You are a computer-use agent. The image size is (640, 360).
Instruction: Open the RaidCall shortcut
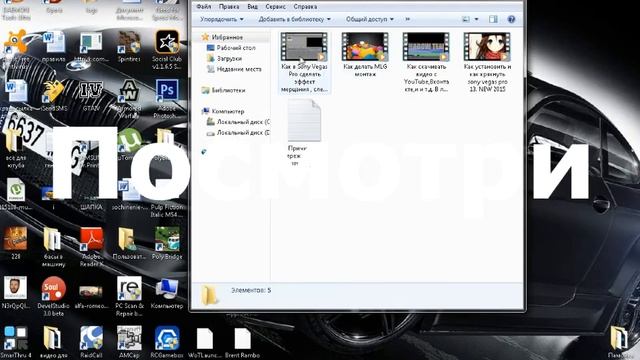(91, 342)
